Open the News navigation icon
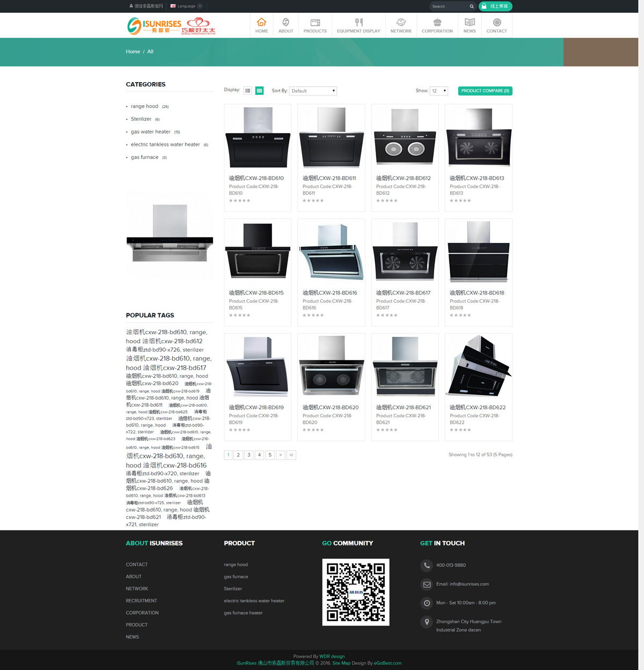Screen dimensions: 644x670 tap(470, 23)
